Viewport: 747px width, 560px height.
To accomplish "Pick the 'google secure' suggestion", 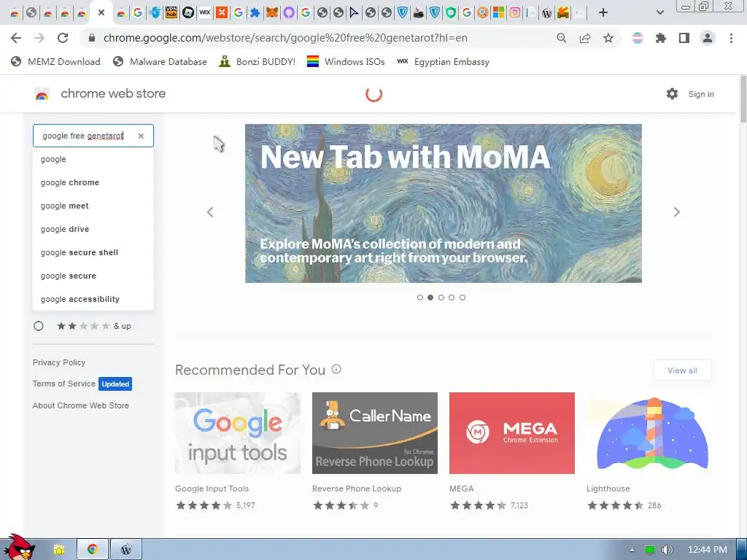I will click(x=93, y=276).
